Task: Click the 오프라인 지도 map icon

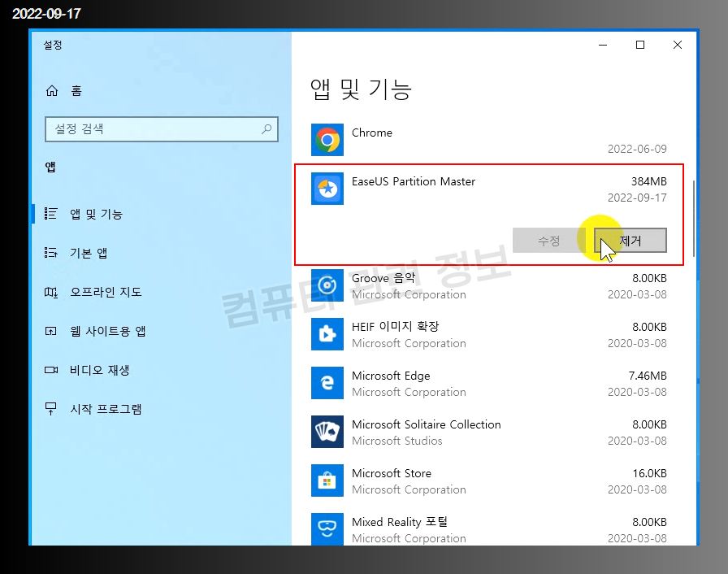Action: pyautogui.click(x=50, y=292)
